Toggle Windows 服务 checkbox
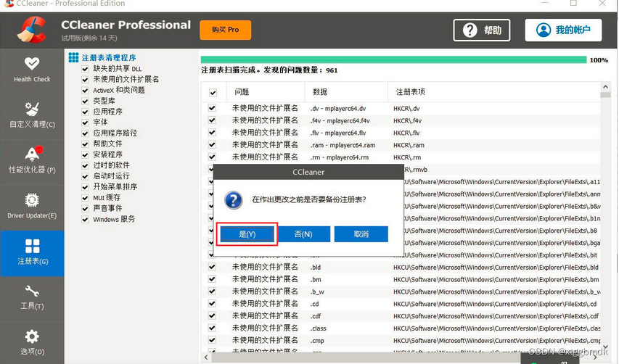Image resolution: width=619 pixels, height=364 pixels. [x=85, y=220]
